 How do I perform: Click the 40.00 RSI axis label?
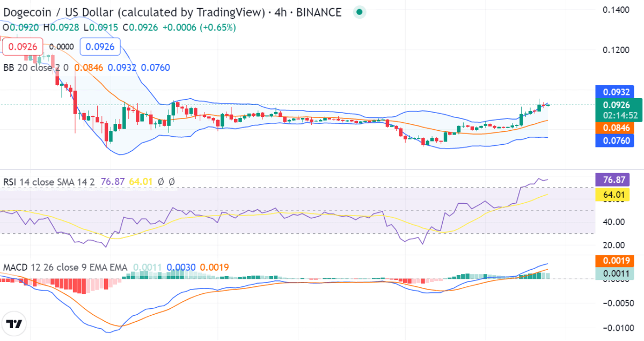[613, 221]
